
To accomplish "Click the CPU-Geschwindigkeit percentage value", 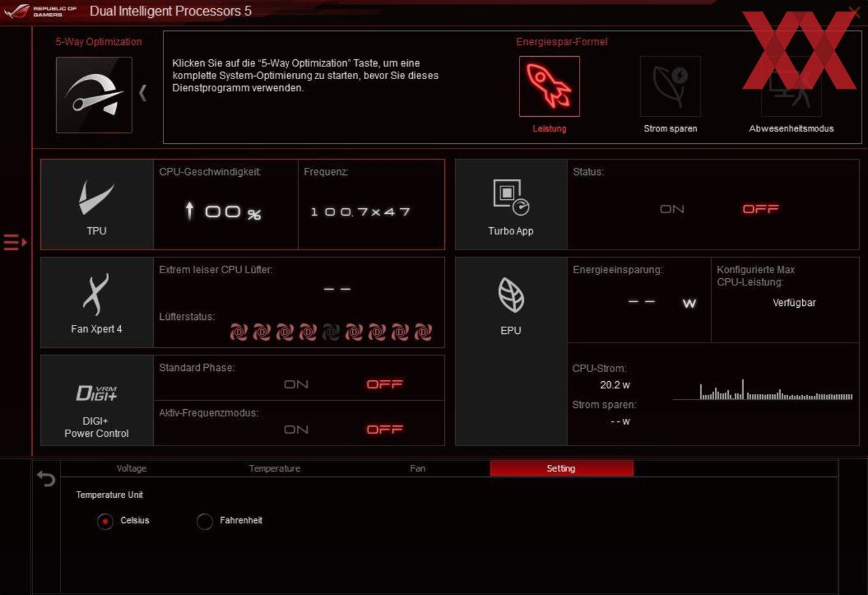I will coord(223,212).
